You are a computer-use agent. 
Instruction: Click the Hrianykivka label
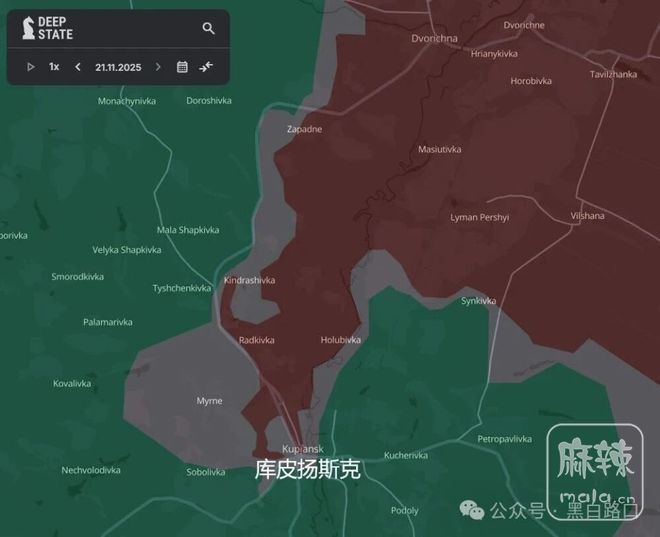point(494,54)
